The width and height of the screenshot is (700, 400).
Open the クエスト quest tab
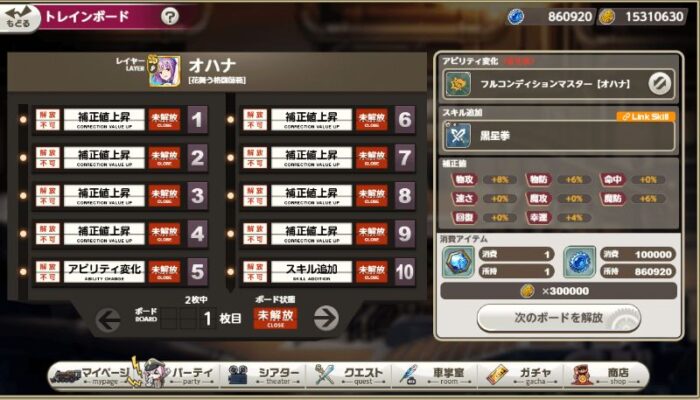pos(349,375)
